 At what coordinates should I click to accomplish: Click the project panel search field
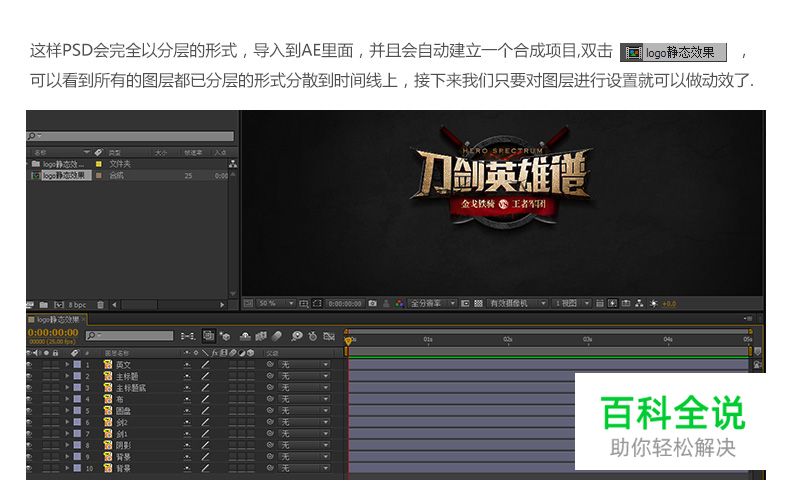[x=130, y=136]
